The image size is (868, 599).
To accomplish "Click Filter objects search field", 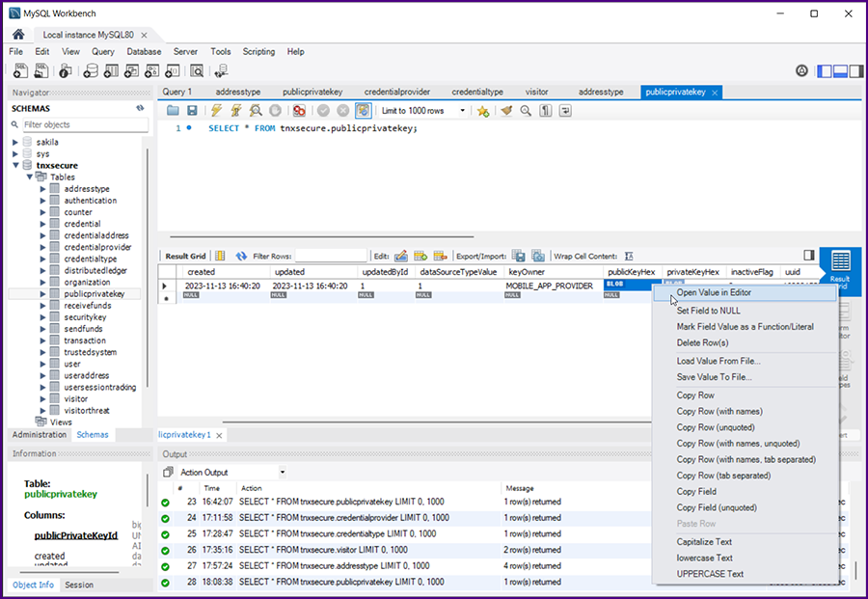I will (x=85, y=124).
